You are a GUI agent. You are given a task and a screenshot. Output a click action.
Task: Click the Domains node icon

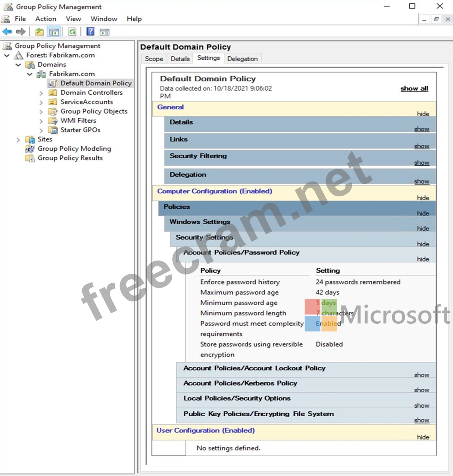point(30,65)
